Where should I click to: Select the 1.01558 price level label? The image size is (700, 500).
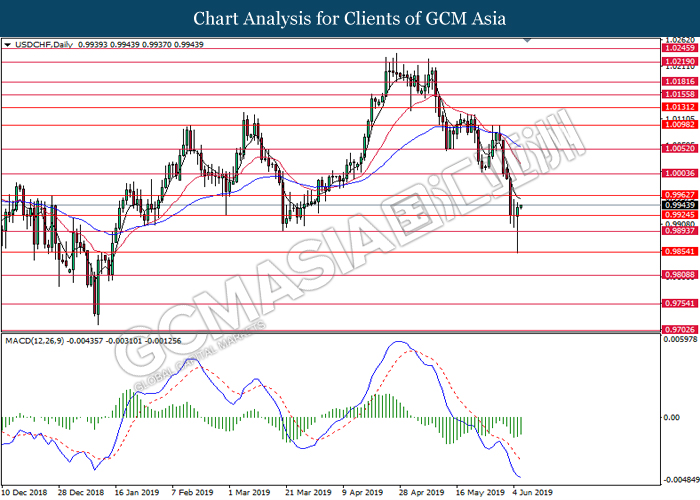click(x=680, y=94)
